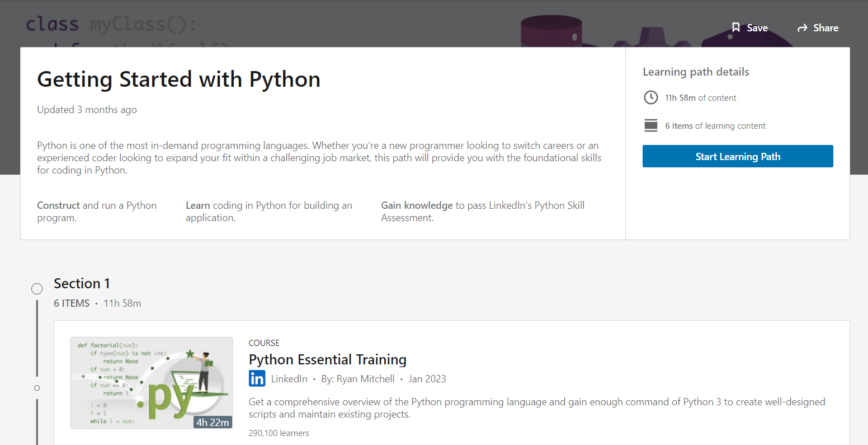Click the Share arrow icon
Screen dimensions: 868x445
803,28
